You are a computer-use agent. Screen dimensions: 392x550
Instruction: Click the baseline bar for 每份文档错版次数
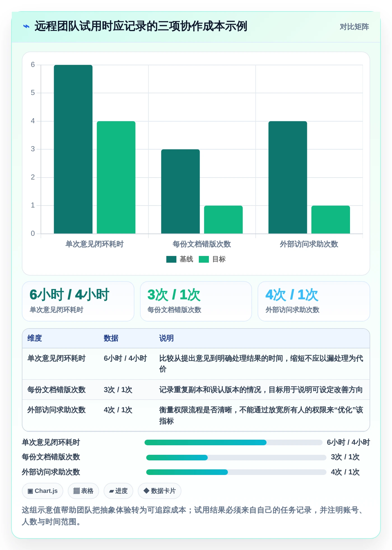coord(180,191)
